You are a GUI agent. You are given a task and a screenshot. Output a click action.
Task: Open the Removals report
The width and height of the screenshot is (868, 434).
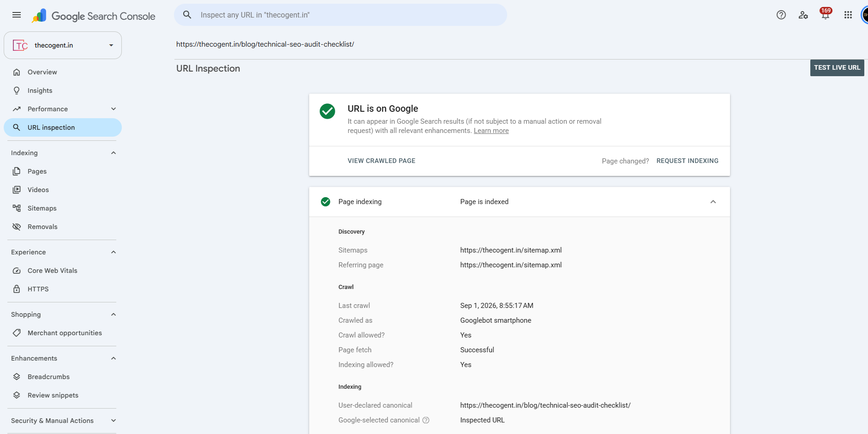[x=63, y=227]
